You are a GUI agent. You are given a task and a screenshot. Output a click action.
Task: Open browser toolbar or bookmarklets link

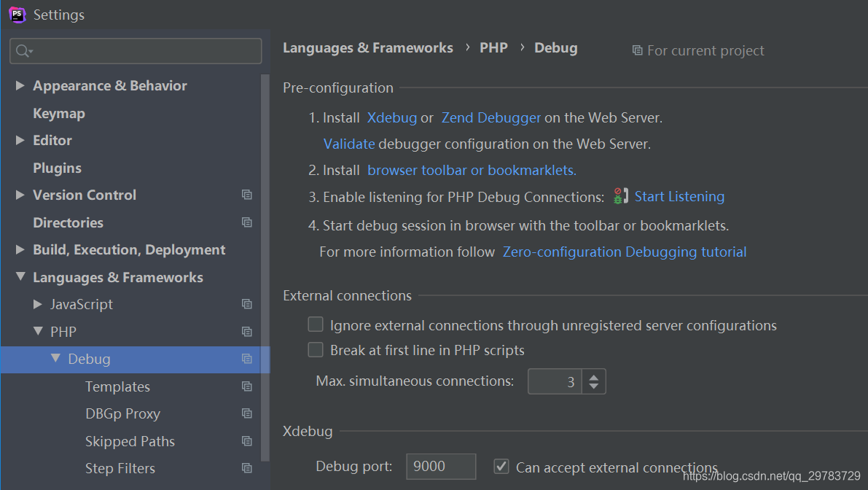472,170
